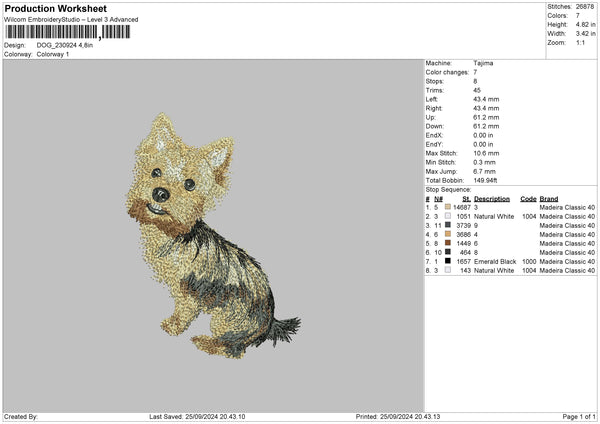This screenshot has height=424, width=600.
Task: Click the Brand column header
Action: pyautogui.click(x=550, y=198)
